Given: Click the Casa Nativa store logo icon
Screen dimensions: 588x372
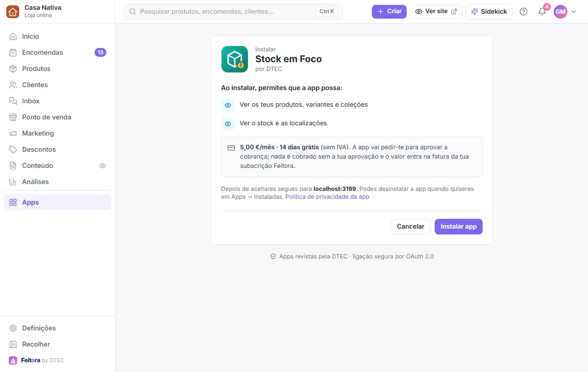Looking at the screenshot, I should [13, 11].
